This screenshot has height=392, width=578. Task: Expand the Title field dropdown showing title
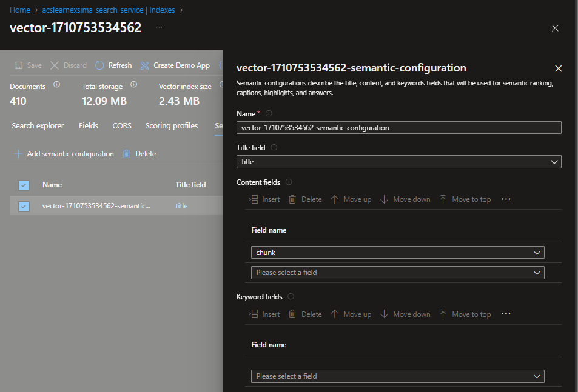tap(399, 162)
